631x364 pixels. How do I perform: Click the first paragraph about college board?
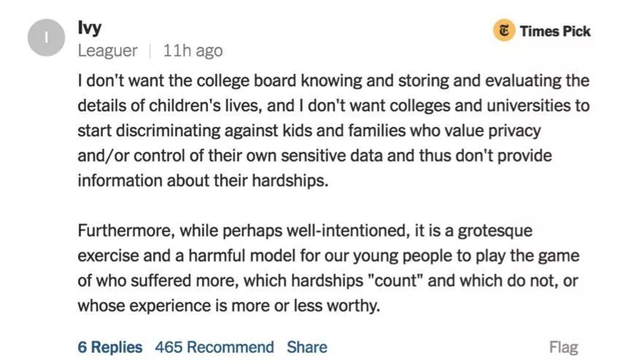click(x=333, y=130)
